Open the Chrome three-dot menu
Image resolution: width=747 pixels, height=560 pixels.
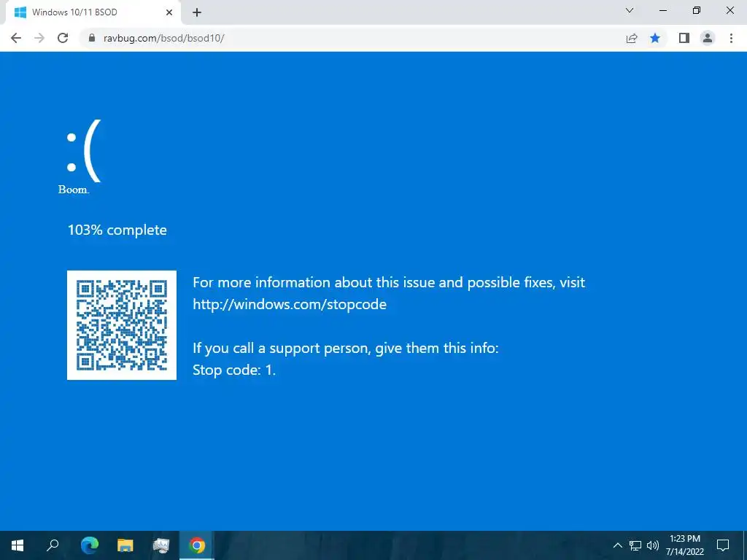[x=731, y=38]
